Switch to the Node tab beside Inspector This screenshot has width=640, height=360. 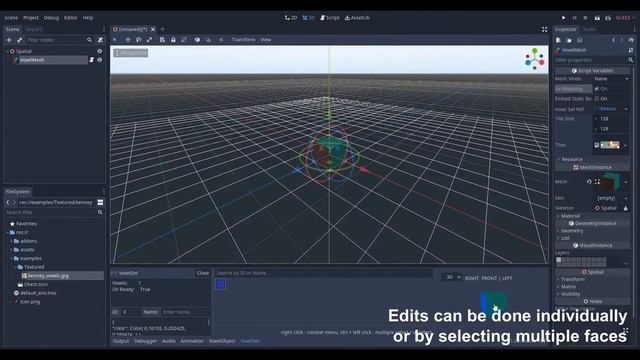click(589, 29)
